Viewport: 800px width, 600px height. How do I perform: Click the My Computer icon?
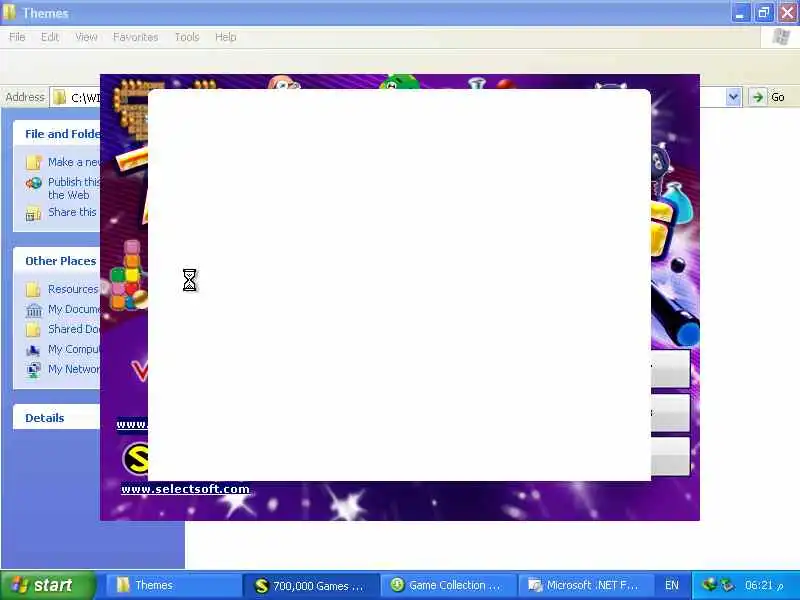point(33,350)
